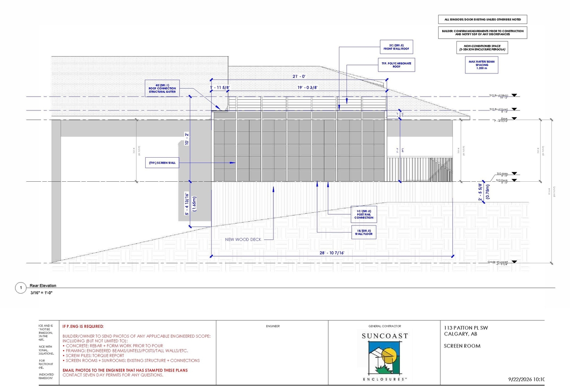Click the 'SCREEN ROOMS + SUNROOMS' bullet
570x392 pixels.
[131, 360]
